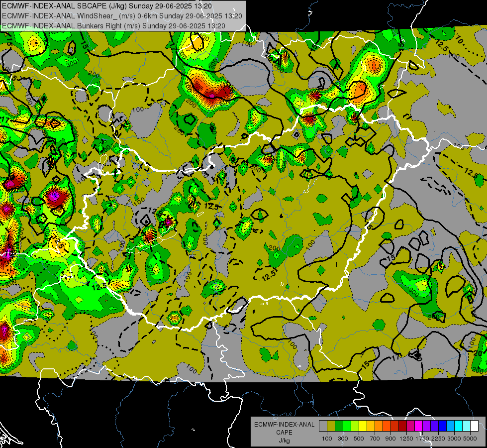Click the legend title ECMWF-INDEX-ANAL
This screenshot has height=448, width=487.
285,425
